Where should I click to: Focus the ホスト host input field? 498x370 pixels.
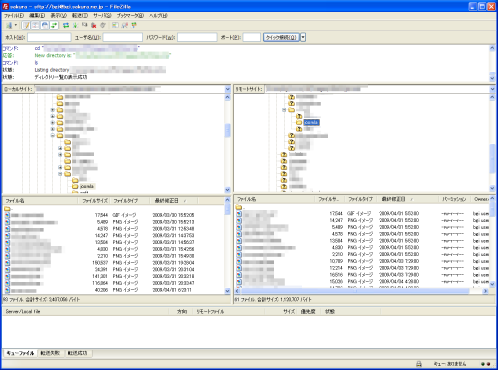[x=49, y=37]
